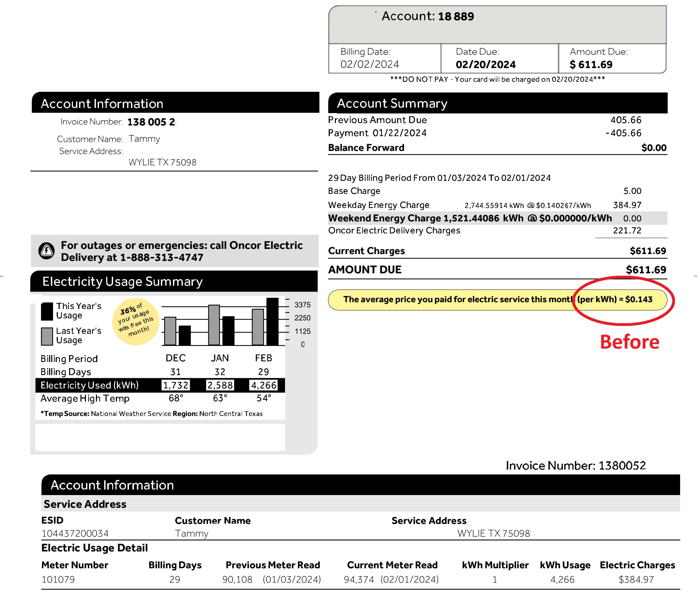The width and height of the screenshot is (700, 614).
Task: Click the red Before label
Action: [x=630, y=342]
